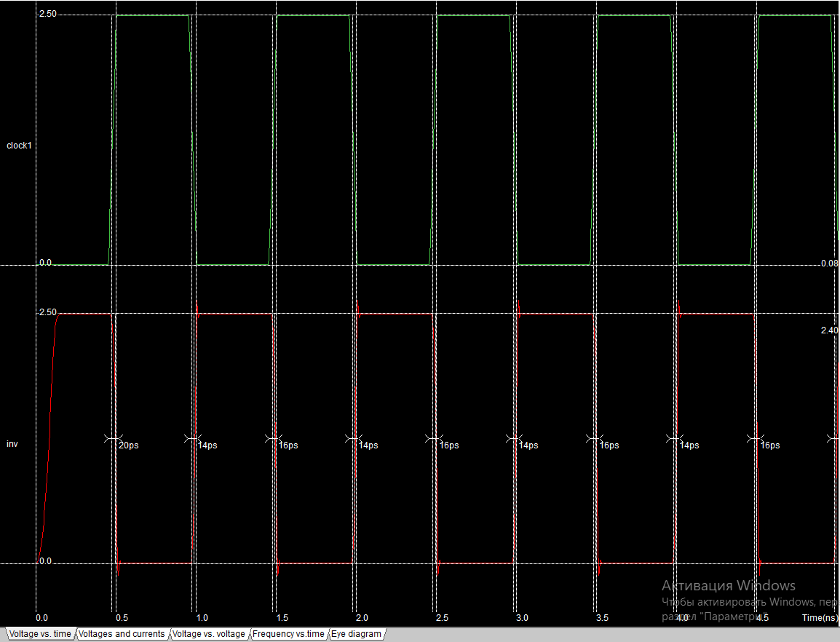Click the 1.5 time axis tick label
840x642 pixels.
point(282,618)
